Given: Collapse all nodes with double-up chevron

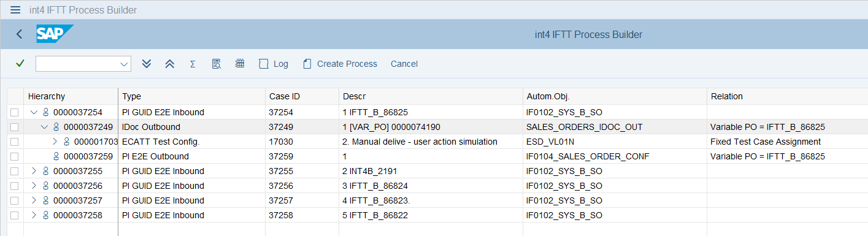Looking at the screenshot, I should coord(170,64).
